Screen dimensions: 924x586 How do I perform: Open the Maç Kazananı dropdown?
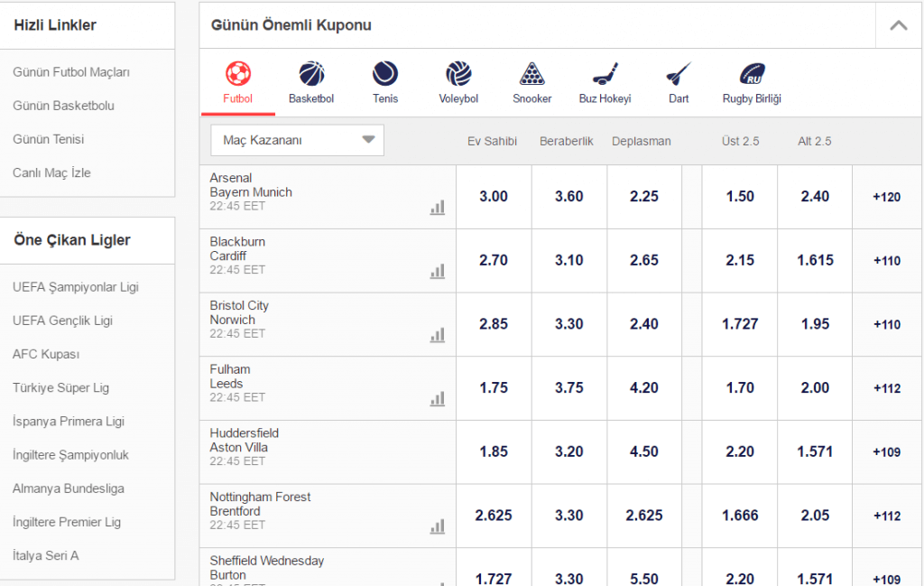pyautogui.click(x=298, y=140)
